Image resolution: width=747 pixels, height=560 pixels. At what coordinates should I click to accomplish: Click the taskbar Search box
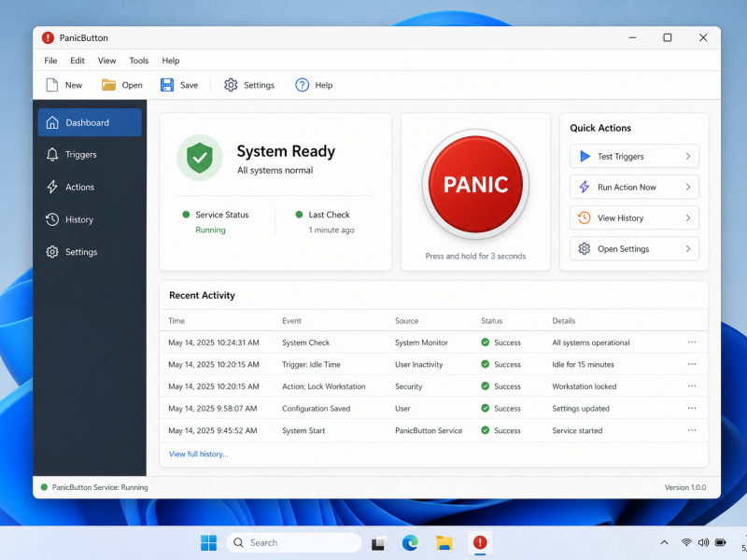point(294,543)
